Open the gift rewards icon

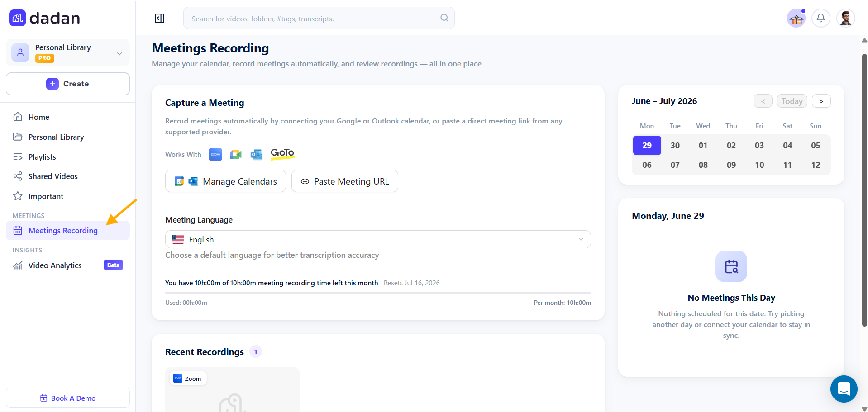(796, 19)
